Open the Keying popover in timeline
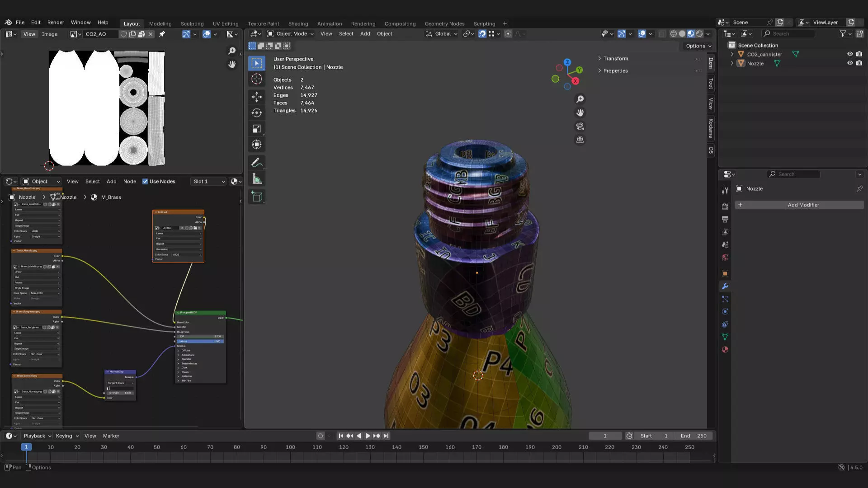The image size is (868, 488). [67, 436]
